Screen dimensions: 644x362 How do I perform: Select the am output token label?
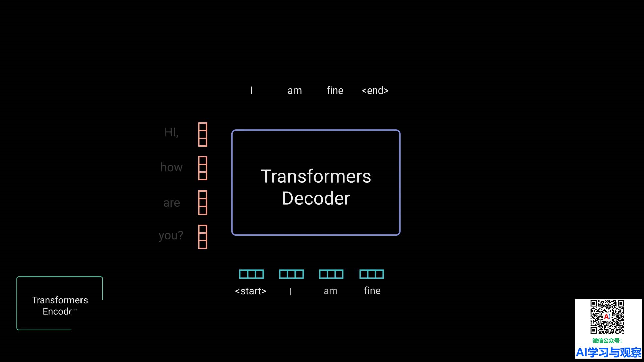[294, 90]
